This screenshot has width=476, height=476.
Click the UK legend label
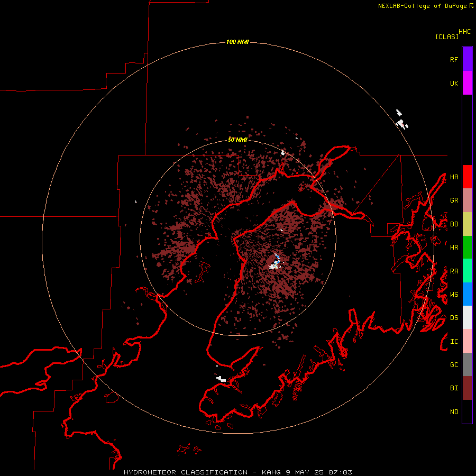click(x=454, y=83)
